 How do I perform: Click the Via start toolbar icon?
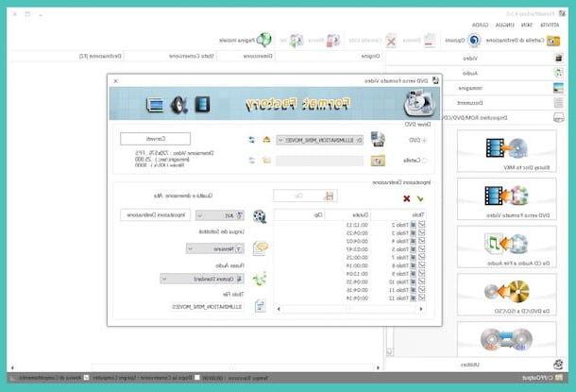296,40
